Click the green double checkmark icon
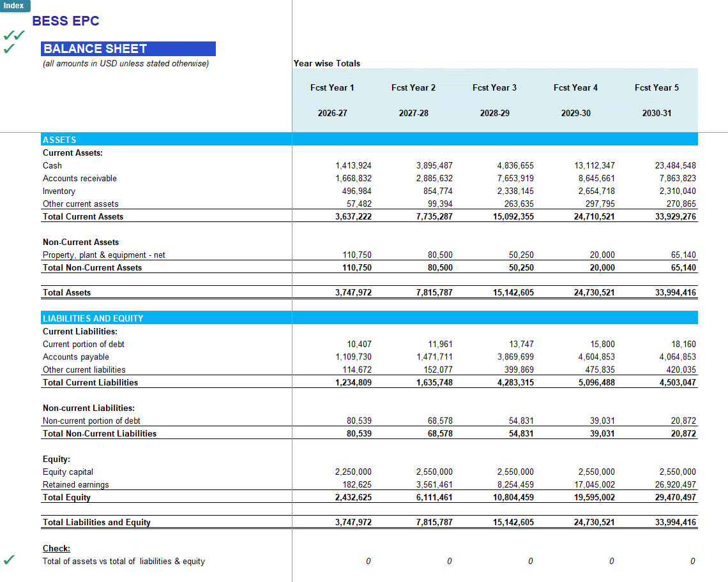The height and width of the screenshot is (582, 728). (x=11, y=36)
